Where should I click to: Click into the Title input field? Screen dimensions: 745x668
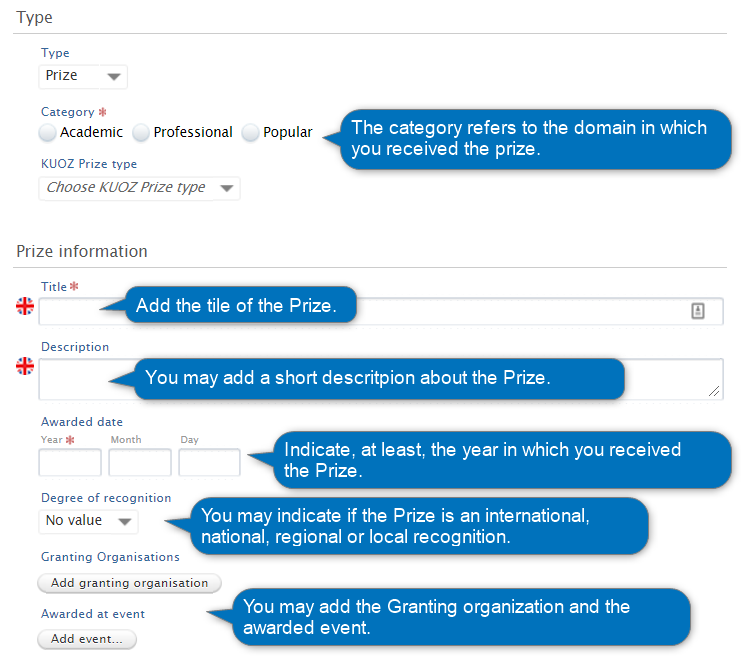(381, 311)
